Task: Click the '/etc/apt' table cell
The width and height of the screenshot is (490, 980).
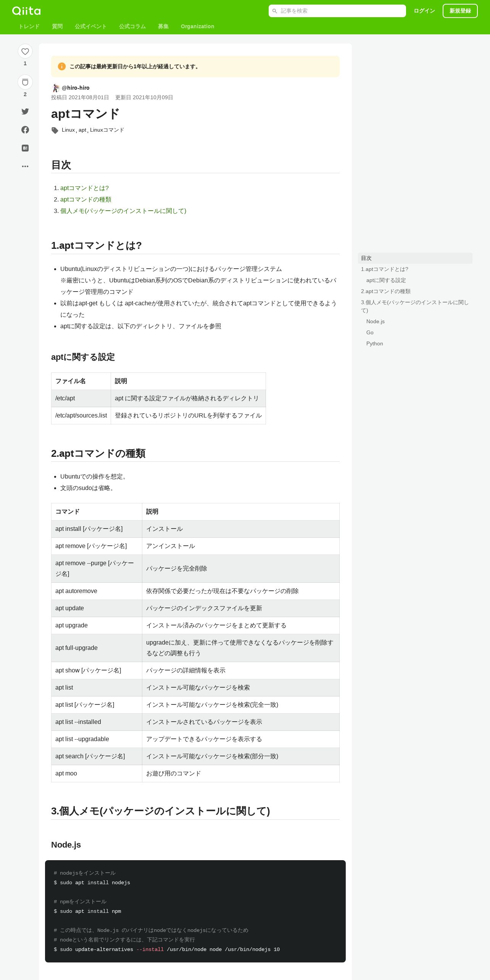Action: coord(81,398)
